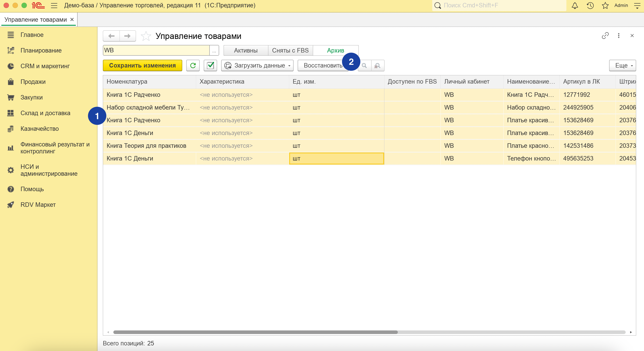The image size is (644, 351).
Task: Switch to the Активны filter
Action: [x=246, y=51]
